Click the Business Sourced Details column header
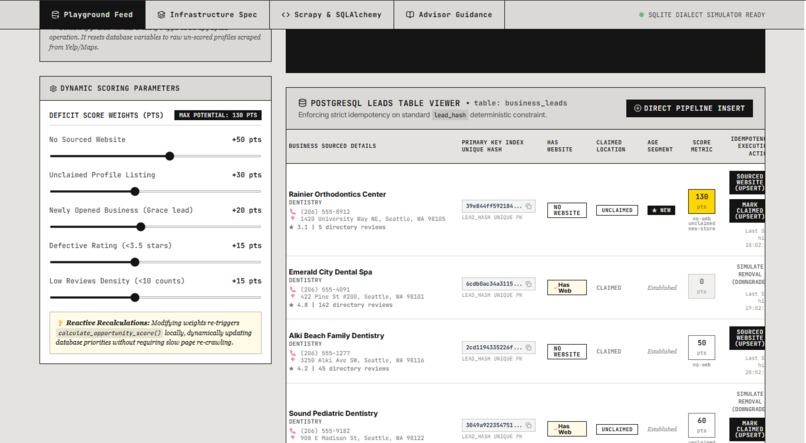Viewport: 806px width, 443px height. (x=332, y=146)
